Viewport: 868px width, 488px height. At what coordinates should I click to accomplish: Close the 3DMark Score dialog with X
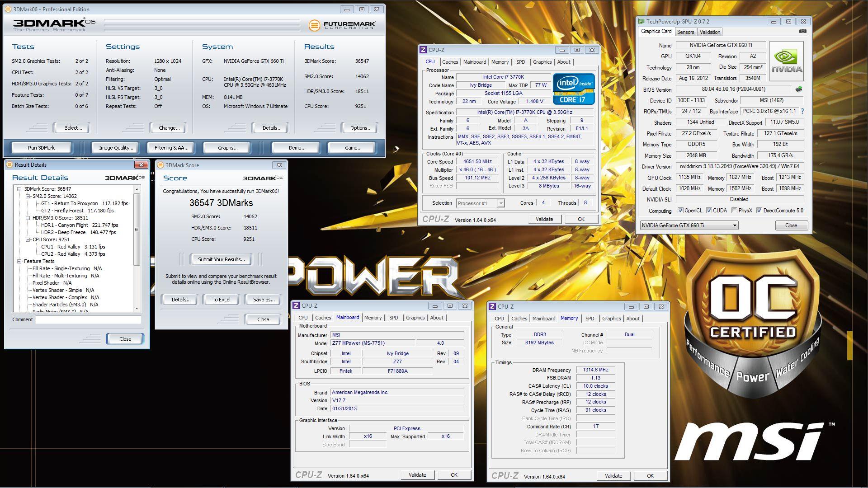coord(279,165)
